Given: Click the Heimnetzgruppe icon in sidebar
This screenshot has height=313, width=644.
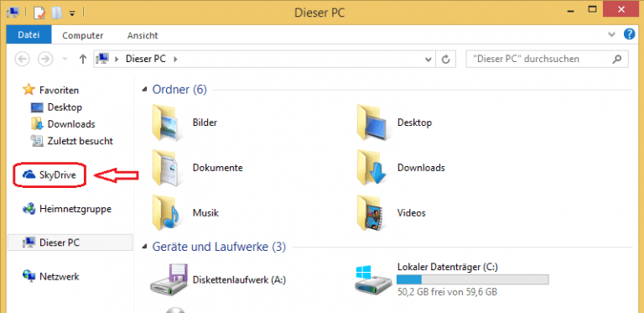Looking at the screenshot, I should 29,209.
